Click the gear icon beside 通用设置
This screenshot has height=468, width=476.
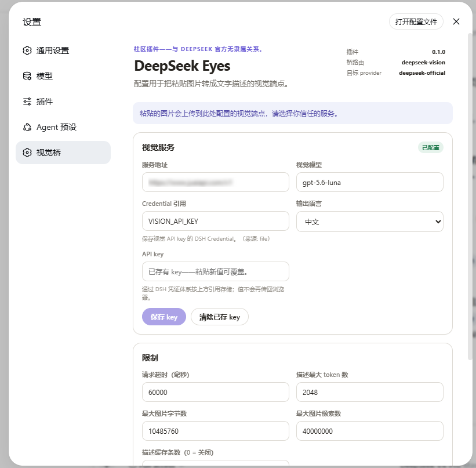tap(27, 50)
